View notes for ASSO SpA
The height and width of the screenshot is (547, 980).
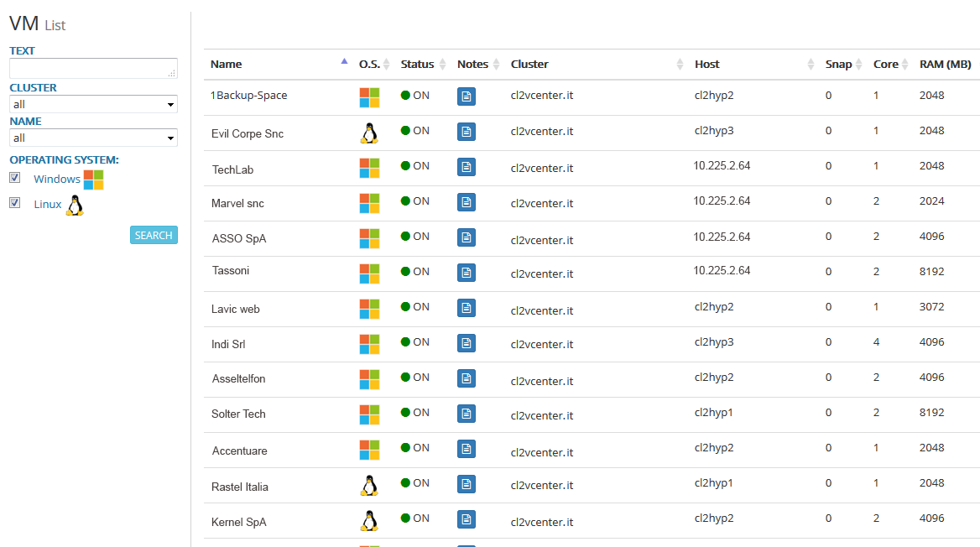tap(467, 237)
